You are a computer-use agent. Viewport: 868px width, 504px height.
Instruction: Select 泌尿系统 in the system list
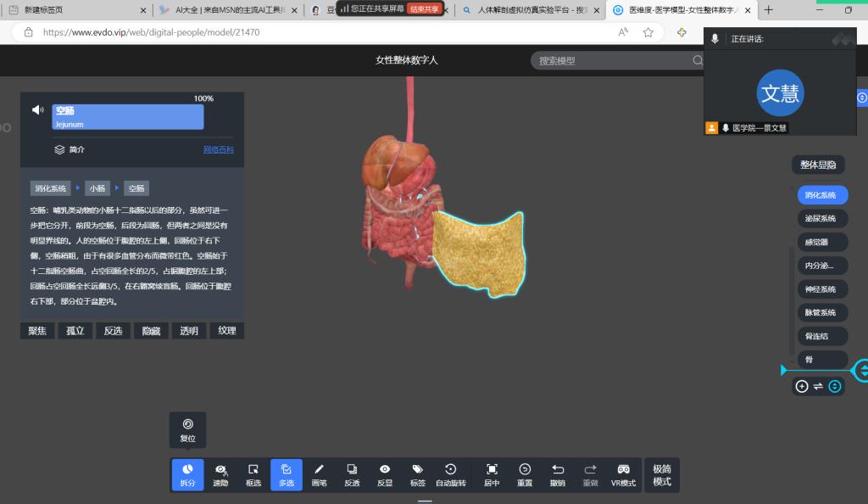(821, 219)
